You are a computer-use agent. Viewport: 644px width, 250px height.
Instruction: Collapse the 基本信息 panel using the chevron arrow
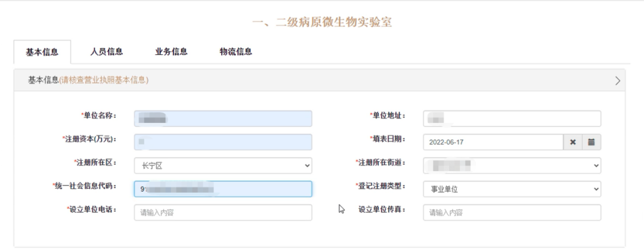click(x=618, y=81)
